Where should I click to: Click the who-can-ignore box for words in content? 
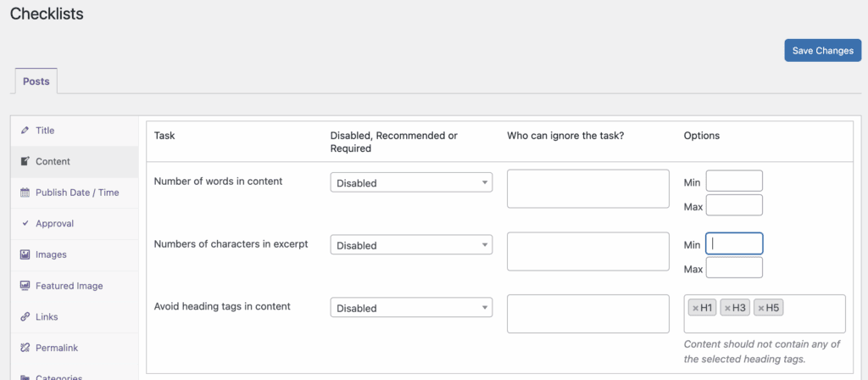click(588, 189)
